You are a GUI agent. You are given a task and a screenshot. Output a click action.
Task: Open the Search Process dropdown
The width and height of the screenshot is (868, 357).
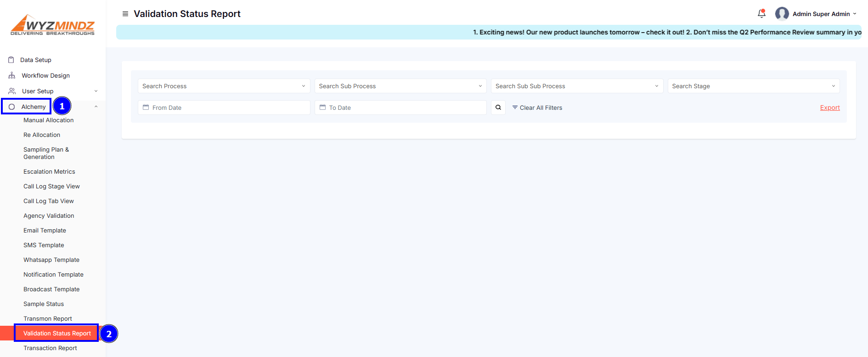[x=224, y=86]
